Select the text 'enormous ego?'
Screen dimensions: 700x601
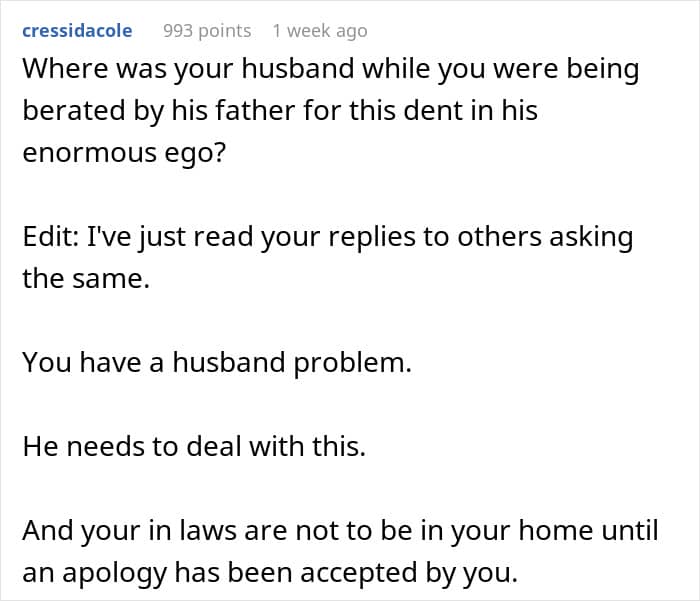click(125, 153)
